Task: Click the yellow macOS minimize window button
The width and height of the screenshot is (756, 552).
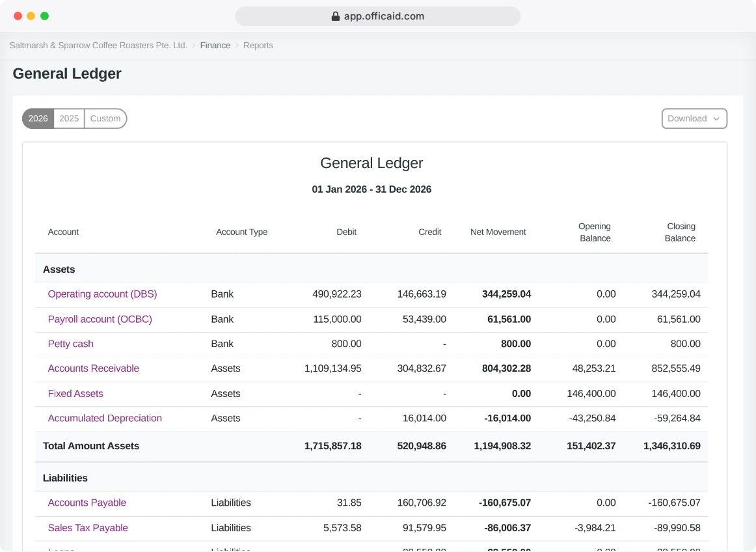Action: coord(31,16)
